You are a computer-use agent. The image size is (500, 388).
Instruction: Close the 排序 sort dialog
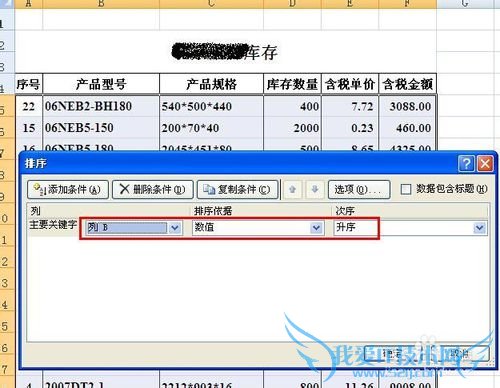[x=485, y=164]
